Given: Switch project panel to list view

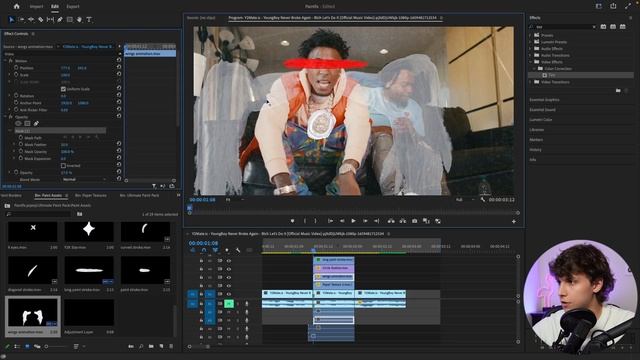Looking at the screenshot, I should [17, 346].
